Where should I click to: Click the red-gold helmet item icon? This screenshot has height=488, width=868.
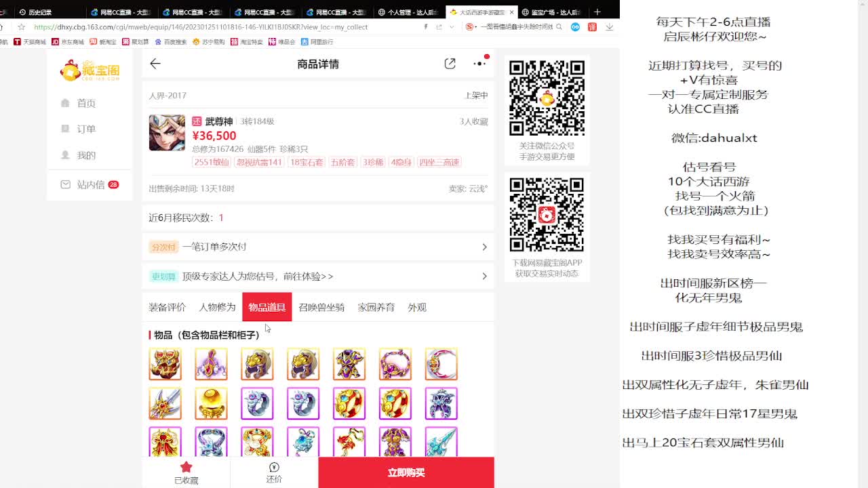[165, 364]
